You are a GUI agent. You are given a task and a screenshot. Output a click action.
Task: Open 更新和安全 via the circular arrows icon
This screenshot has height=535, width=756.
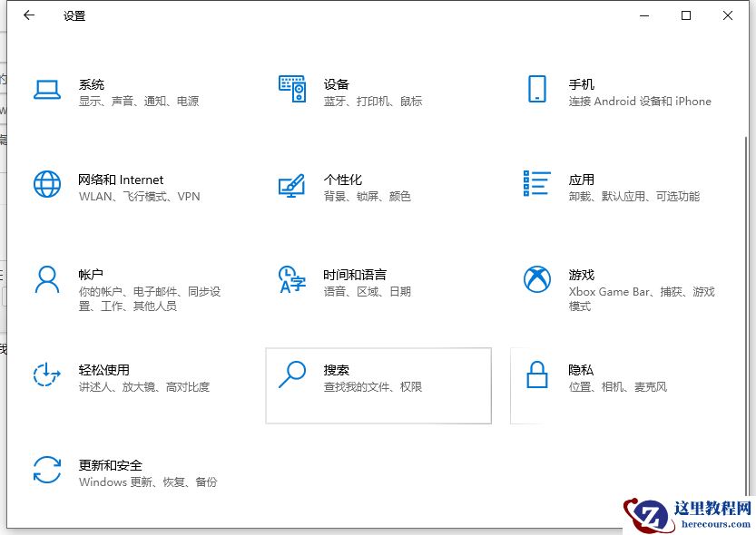pos(46,472)
